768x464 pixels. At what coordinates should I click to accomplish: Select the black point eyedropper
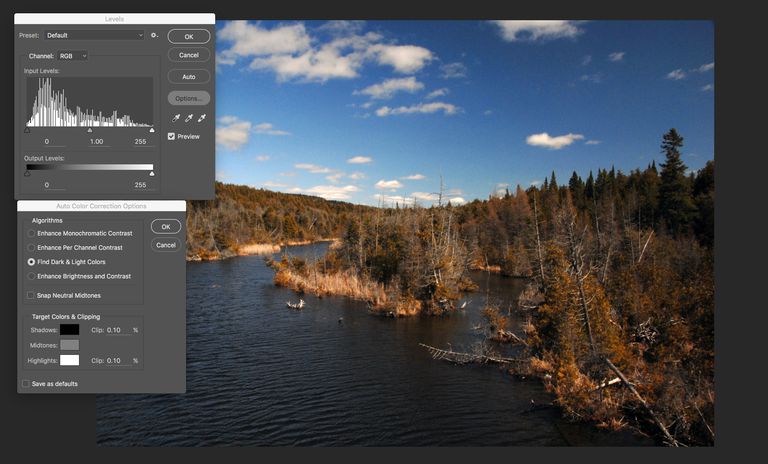175,118
